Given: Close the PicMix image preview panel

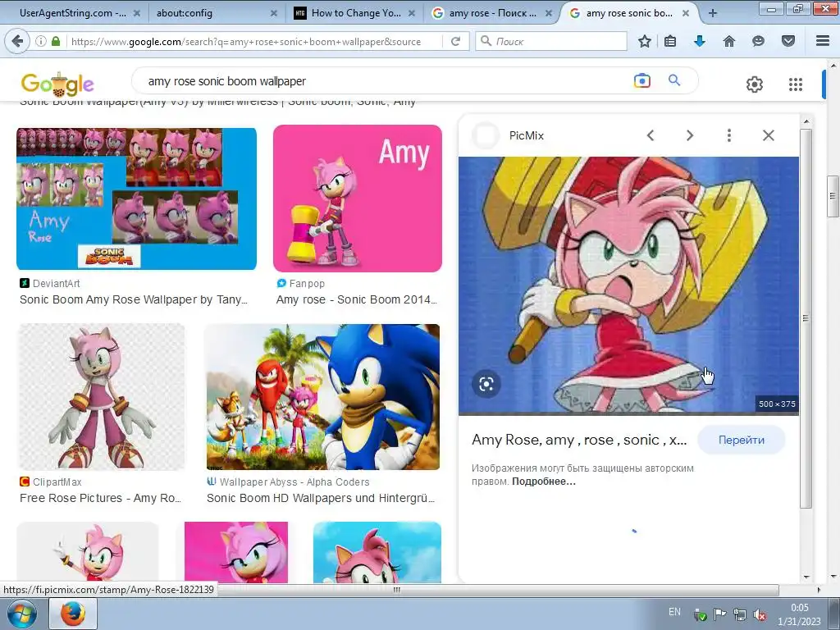Looking at the screenshot, I should [768, 135].
